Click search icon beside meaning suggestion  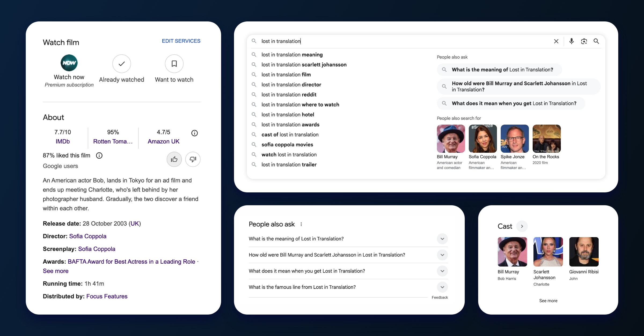pos(254,55)
